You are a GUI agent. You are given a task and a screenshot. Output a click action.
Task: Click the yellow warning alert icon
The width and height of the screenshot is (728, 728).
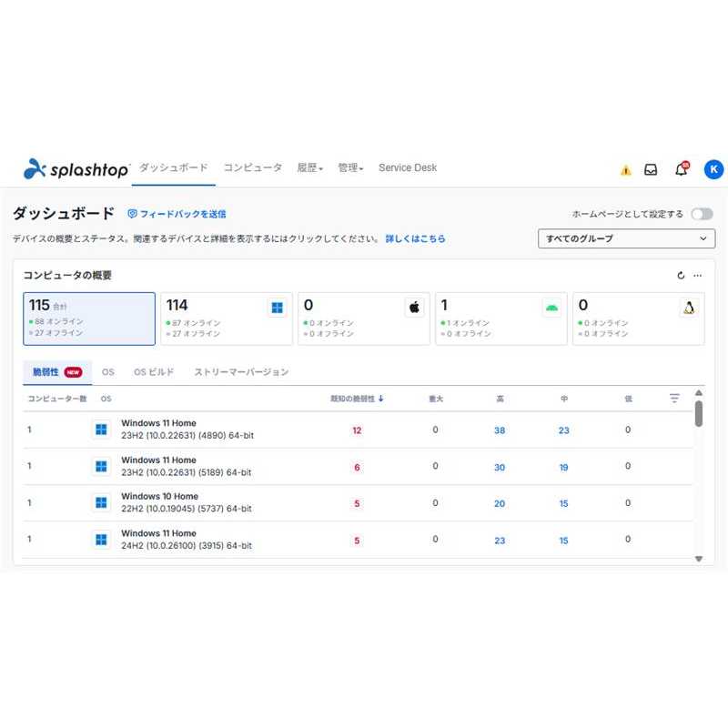coord(625,170)
